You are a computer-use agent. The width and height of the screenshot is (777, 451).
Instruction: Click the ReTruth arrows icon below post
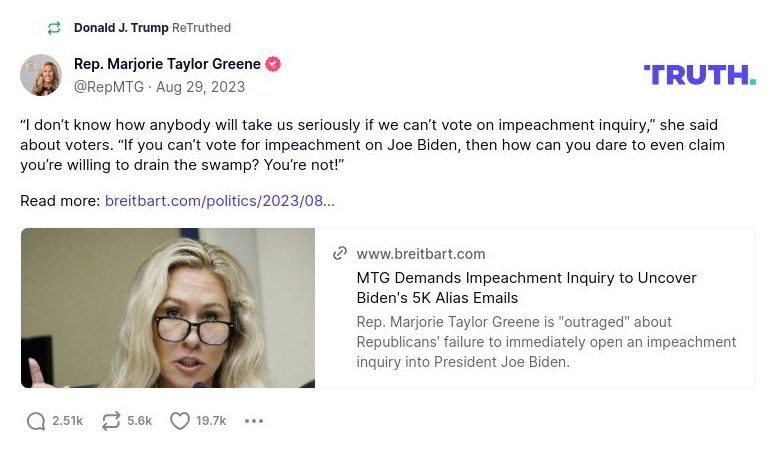pos(111,421)
